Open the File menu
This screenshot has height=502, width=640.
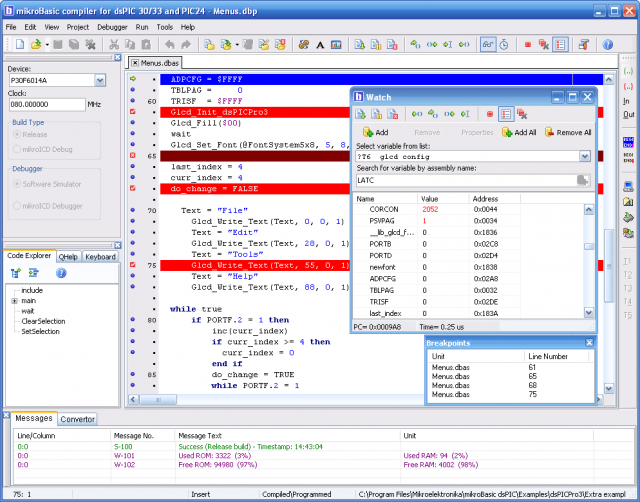click(11, 27)
